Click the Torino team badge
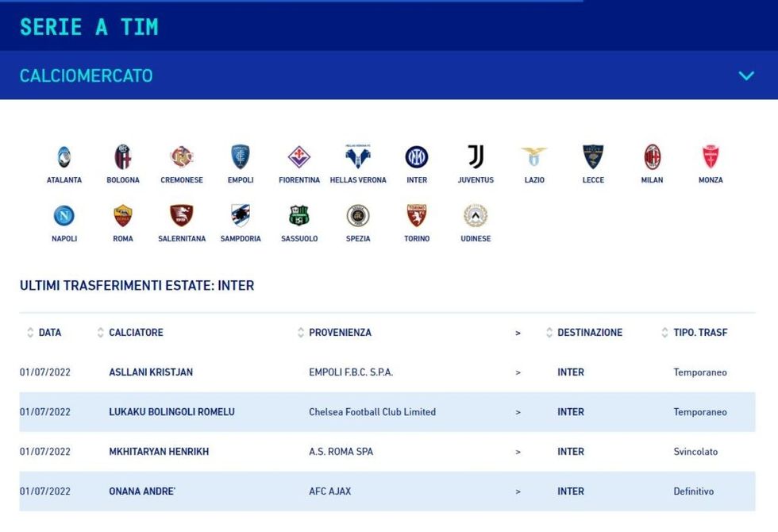The image size is (778, 532). click(417, 216)
